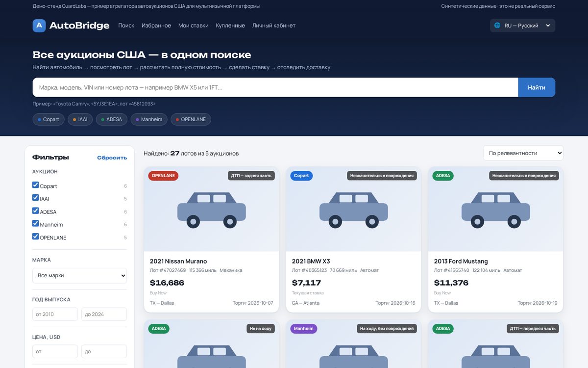Click lot number #40365123

pyautogui.click(x=310, y=270)
